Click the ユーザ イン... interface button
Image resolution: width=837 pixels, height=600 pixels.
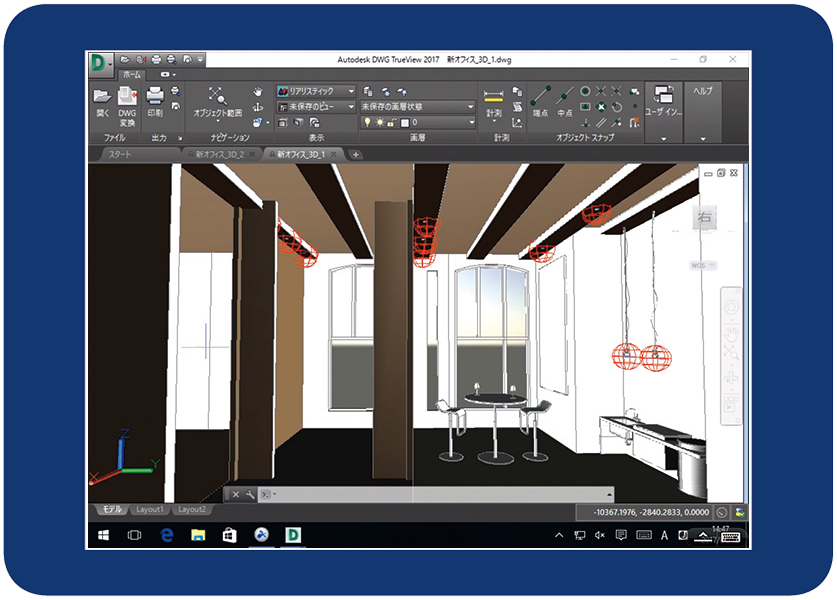pos(663,98)
